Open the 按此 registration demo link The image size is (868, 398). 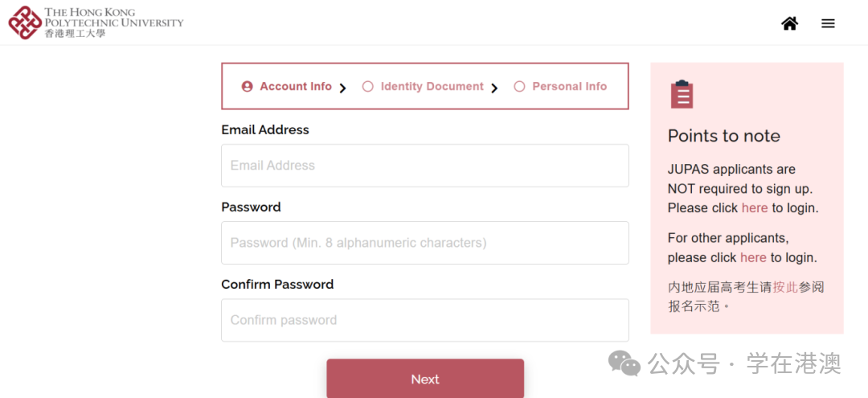click(785, 287)
